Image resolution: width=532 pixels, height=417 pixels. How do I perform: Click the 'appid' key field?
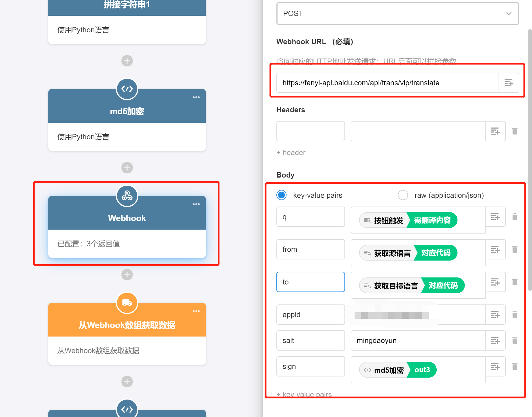[x=310, y=315]
